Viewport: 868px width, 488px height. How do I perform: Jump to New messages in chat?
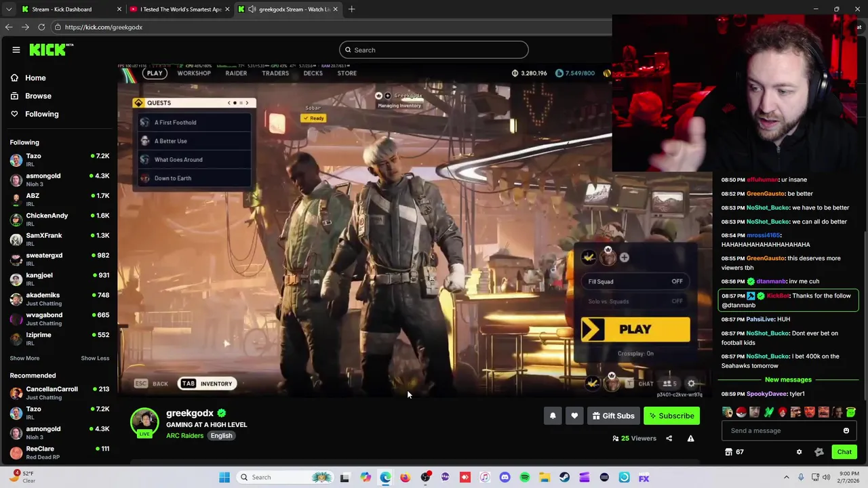pos(788,380)
